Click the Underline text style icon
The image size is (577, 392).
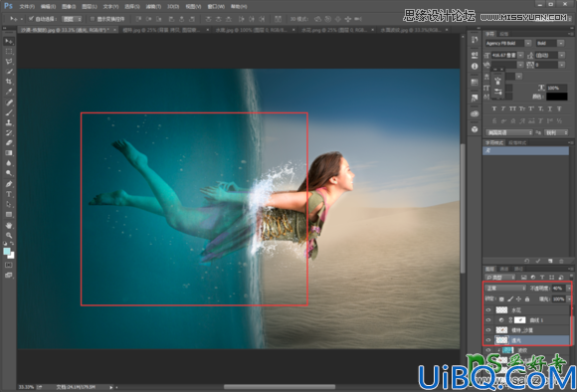[550, 109]
